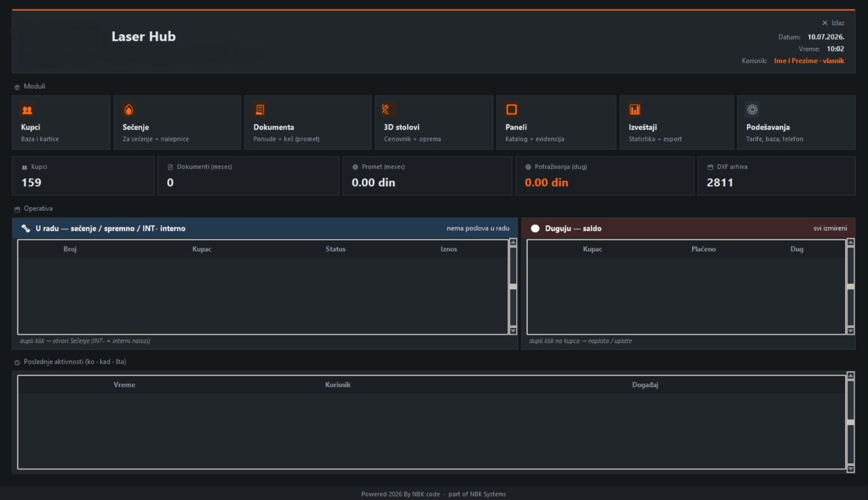868x500 pixels.
Task: Click the clock icon beside Poslednje aktivnosti
Action: (x=17, y=363)
